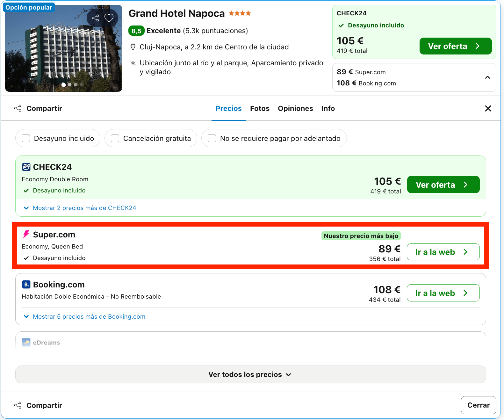The image size is (504, 420).
Task: Click the share icon on hotel photo
Action: click(x=95, y=18)
